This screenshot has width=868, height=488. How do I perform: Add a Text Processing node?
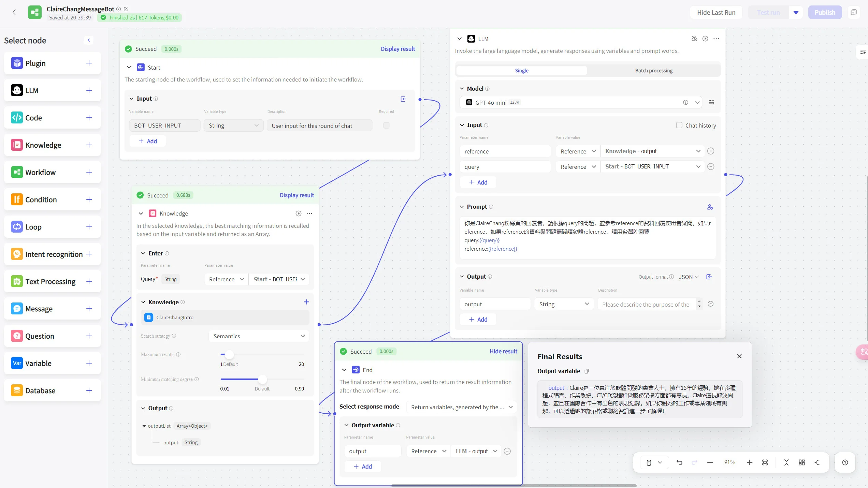[89, 281]
